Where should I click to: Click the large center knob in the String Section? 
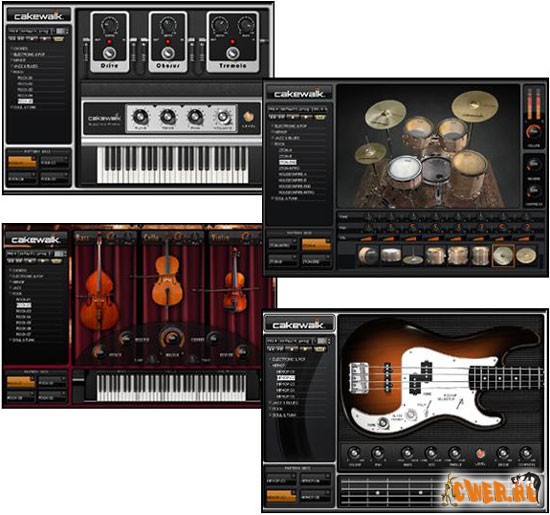(x=171, y=338)
